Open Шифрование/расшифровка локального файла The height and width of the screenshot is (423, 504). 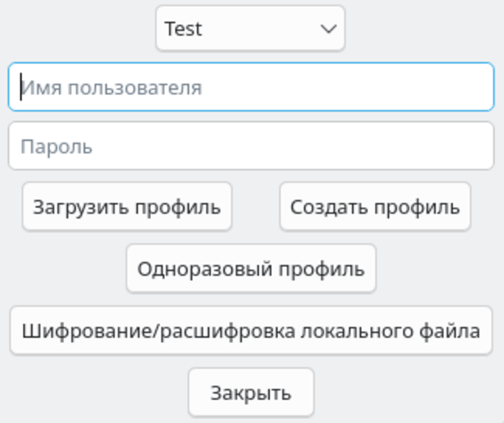coord(251,331)
